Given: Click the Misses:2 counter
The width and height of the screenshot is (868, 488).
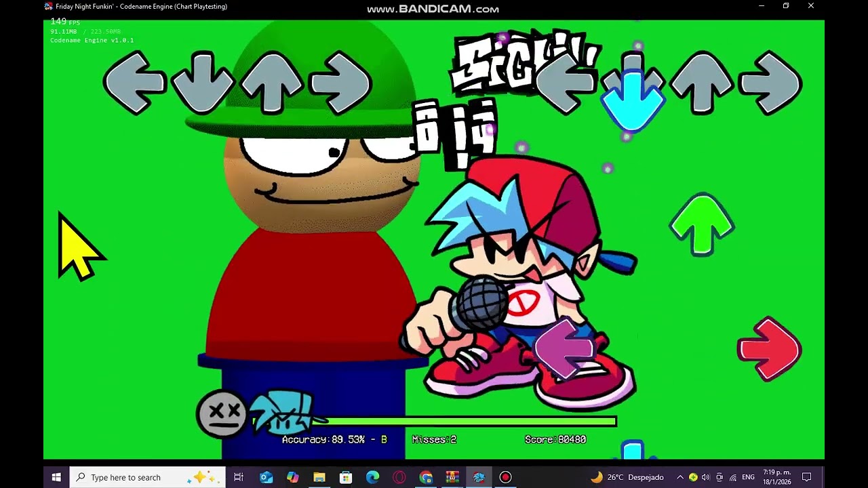Looking at the screenshot, I should tap(434, 440).
